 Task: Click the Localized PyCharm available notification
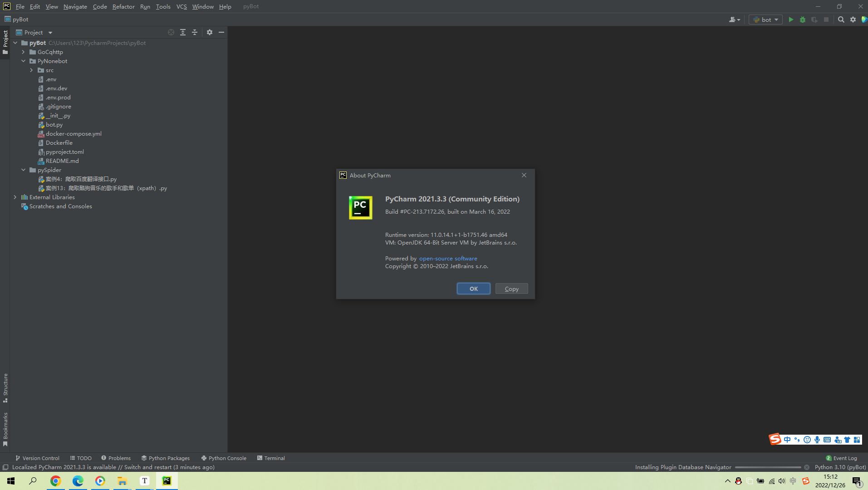113,467
